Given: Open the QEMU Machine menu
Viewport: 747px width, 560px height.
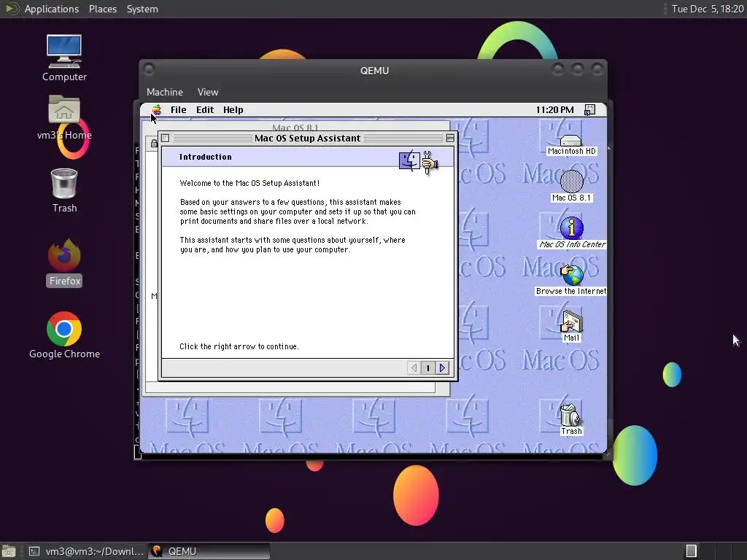Looking at the screenshot, I should [x=165, y=92].
